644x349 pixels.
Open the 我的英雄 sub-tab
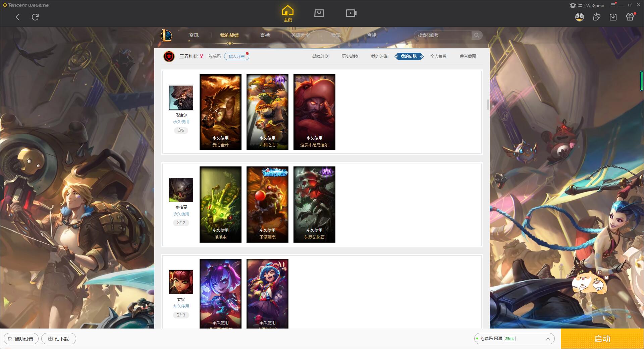click(x=379, y=56)
